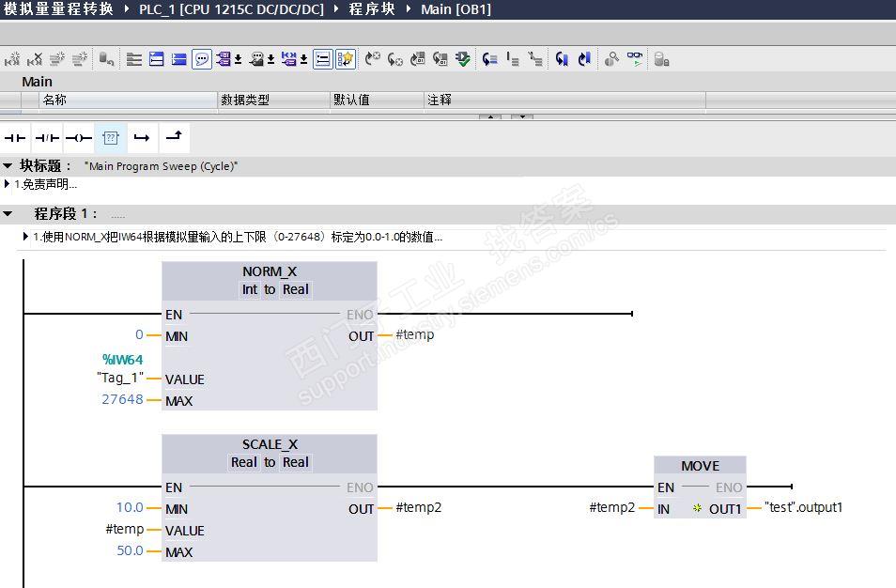This screenshot has width=896, height=588.
Task: Insert an empty box instruction
Action: tap(110, 138)
